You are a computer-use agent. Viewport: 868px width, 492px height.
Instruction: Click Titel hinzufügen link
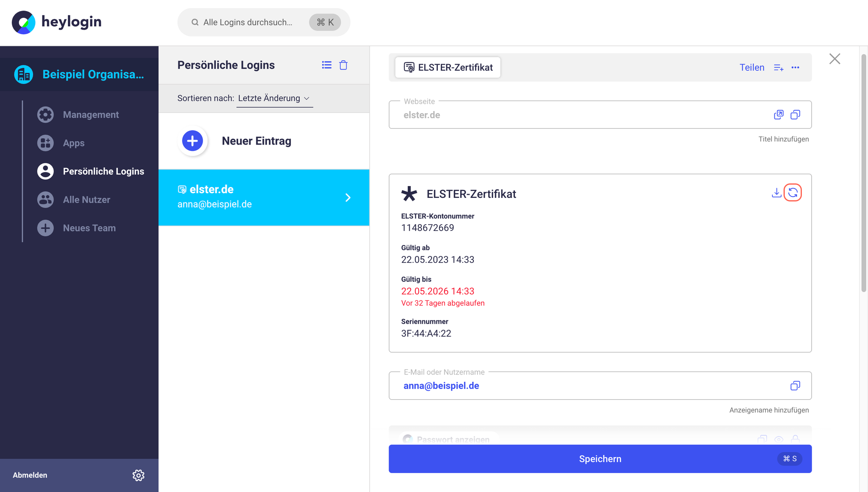click(783, 139)
